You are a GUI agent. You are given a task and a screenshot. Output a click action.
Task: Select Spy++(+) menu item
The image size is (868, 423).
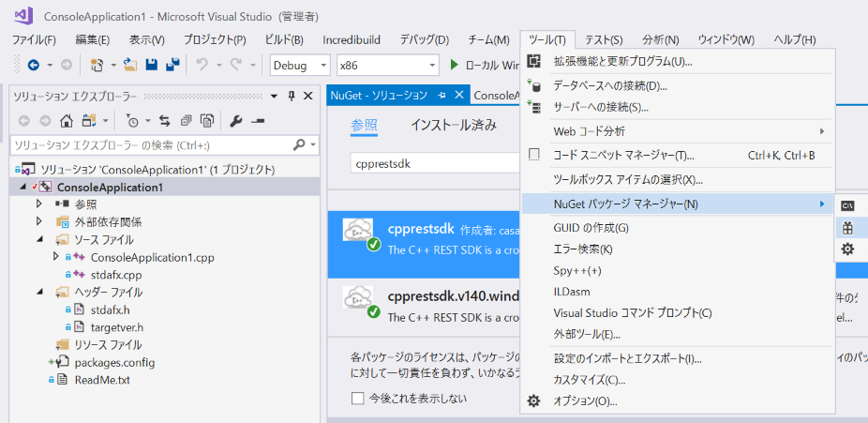(677, 271)
